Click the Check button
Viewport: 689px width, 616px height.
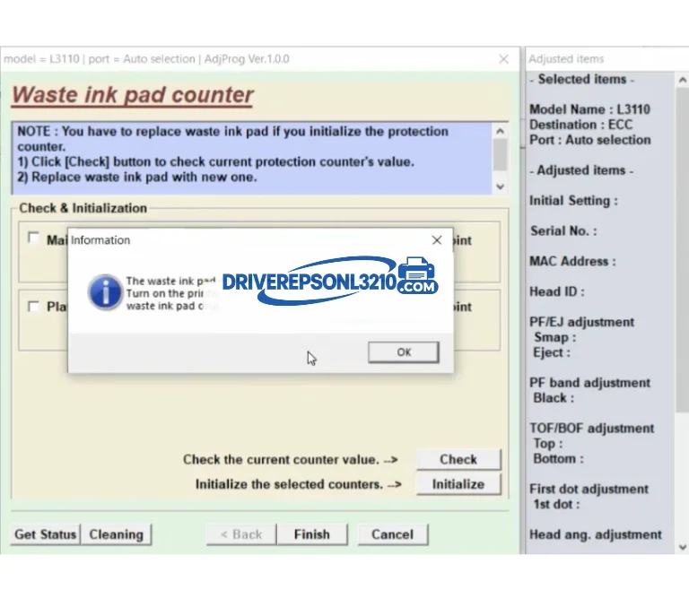(458, 459)
